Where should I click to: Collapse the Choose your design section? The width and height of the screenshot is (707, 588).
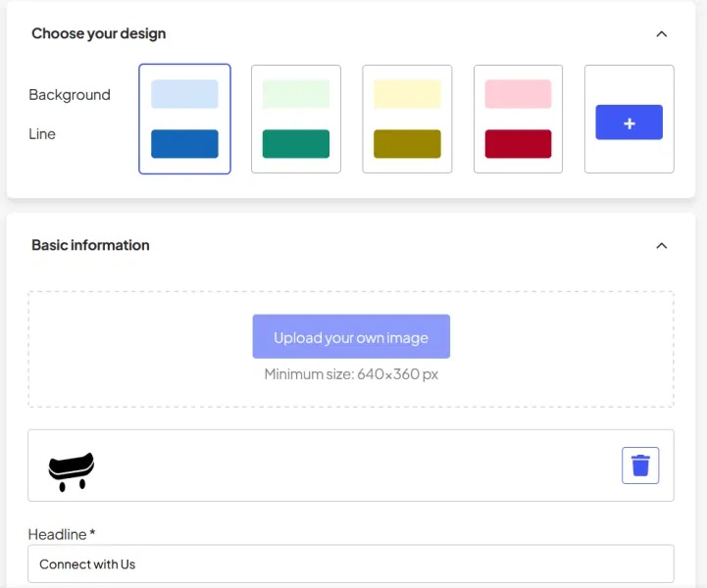tap(661, 33)
